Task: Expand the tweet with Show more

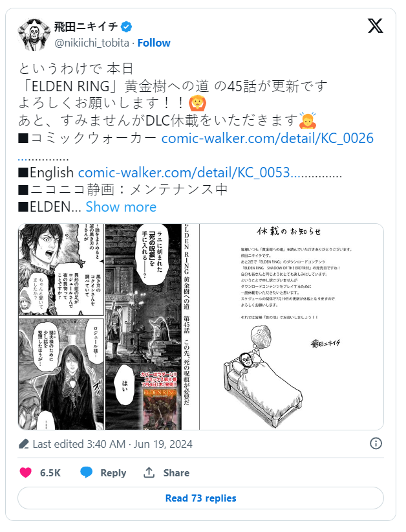Action: pyautogui.click(x=121, y=206)
